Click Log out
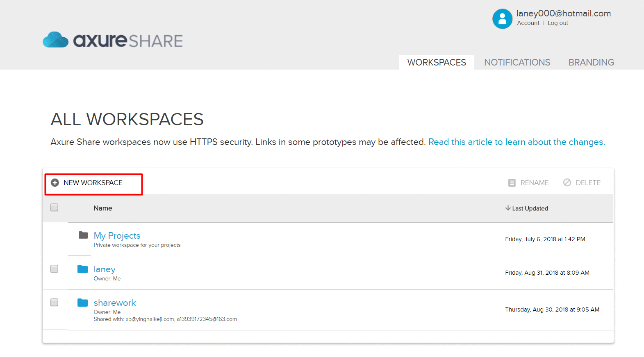The height and width of the screenshot is (357, 644). (x=558, y=23)
